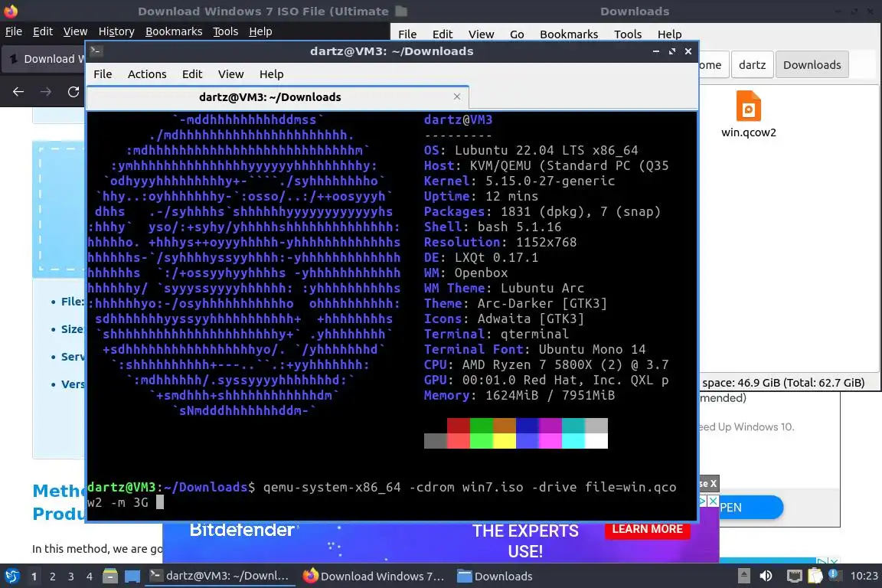Click the file manager free space status text
Image resolution: width=882 pixels, height=588 pixels.
tap(783, 383)
